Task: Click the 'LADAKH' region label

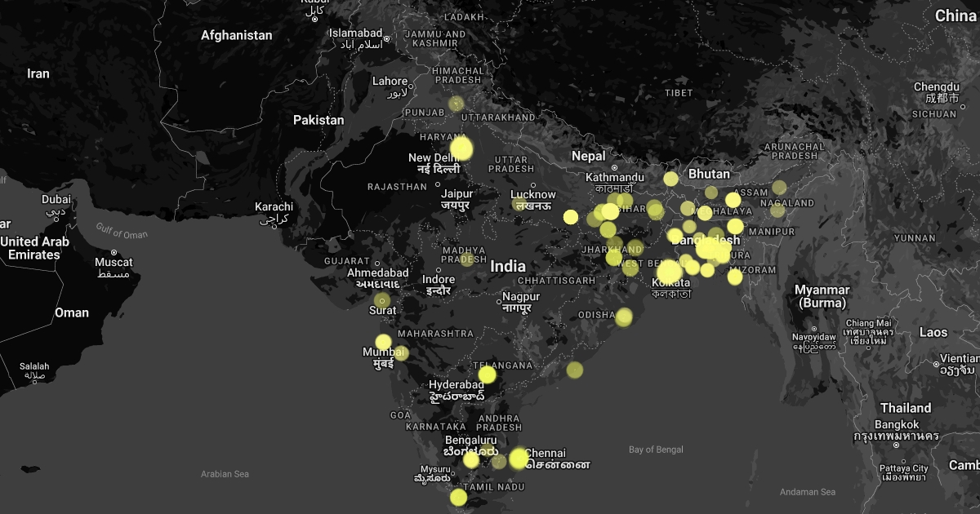Action: (x=464, y=17)
